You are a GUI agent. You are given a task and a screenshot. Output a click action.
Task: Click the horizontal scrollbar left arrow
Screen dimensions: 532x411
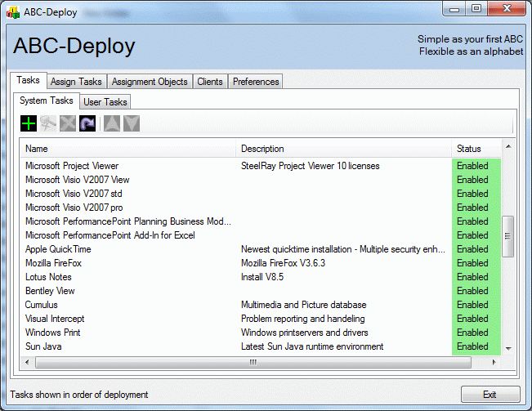27,362
